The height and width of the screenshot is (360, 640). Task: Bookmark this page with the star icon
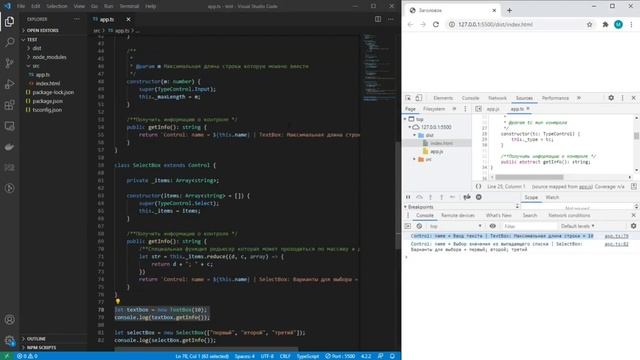point(589,24)
